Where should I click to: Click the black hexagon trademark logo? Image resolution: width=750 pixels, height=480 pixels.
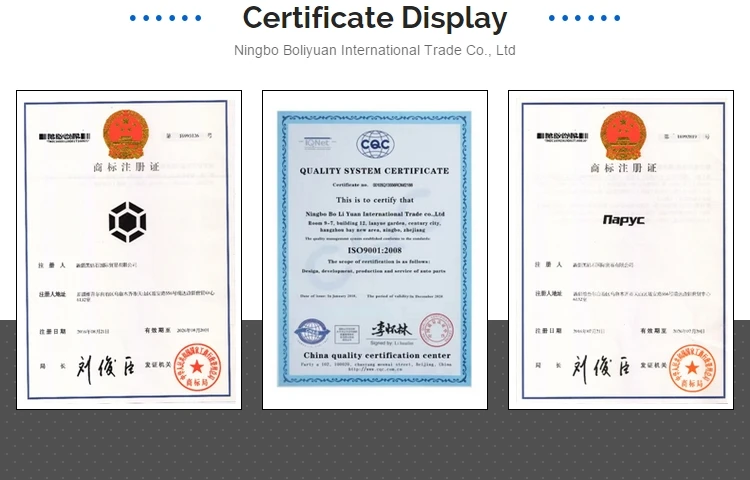pyautogui.click(x=127, y=222)
